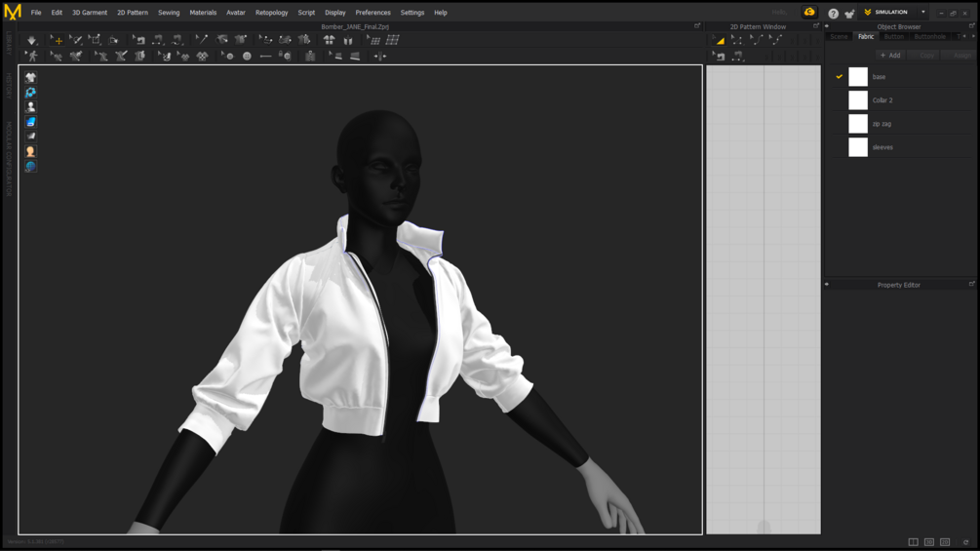Open the help question mark icon
The height and width of the screenshot is (551, 980).
click(833, 13)
